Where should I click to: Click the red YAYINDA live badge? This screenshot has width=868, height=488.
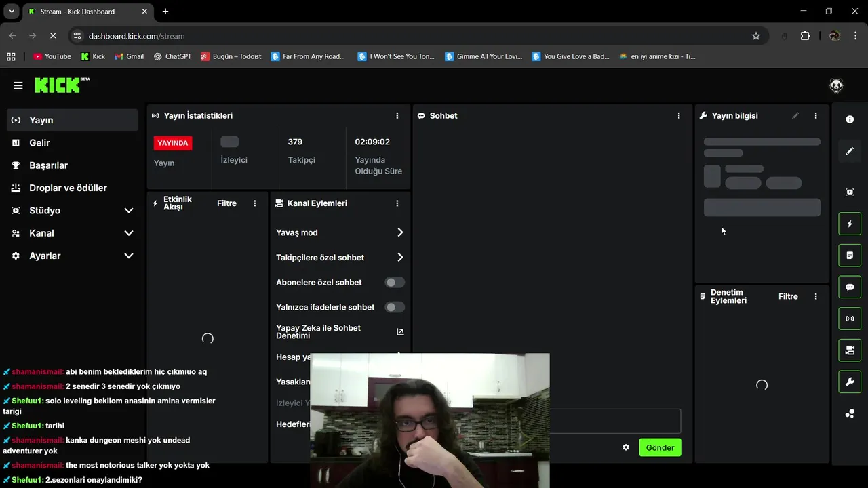pyautogui.click(x=174, y=143)
